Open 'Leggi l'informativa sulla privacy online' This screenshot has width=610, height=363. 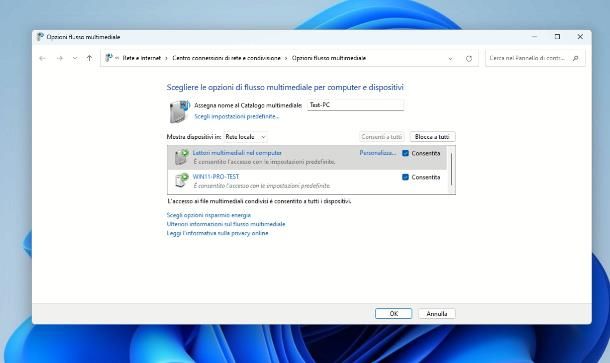tap(217, 233)
